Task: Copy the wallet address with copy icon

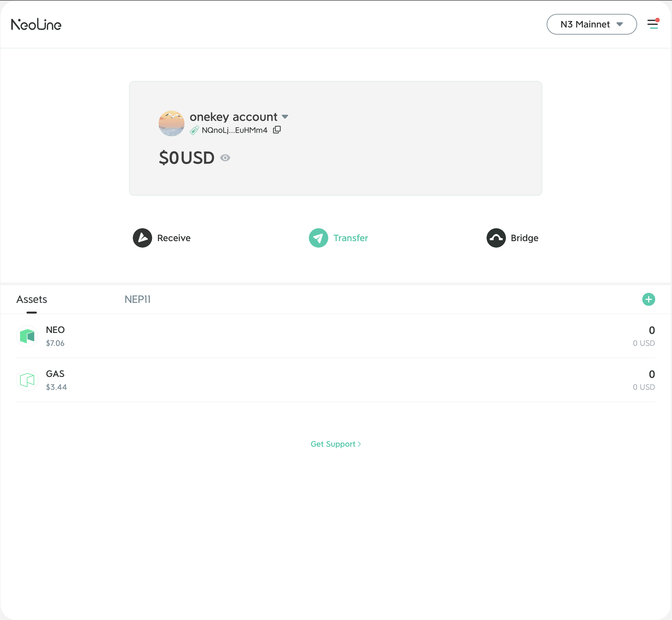Action: (x=277, y=130)
